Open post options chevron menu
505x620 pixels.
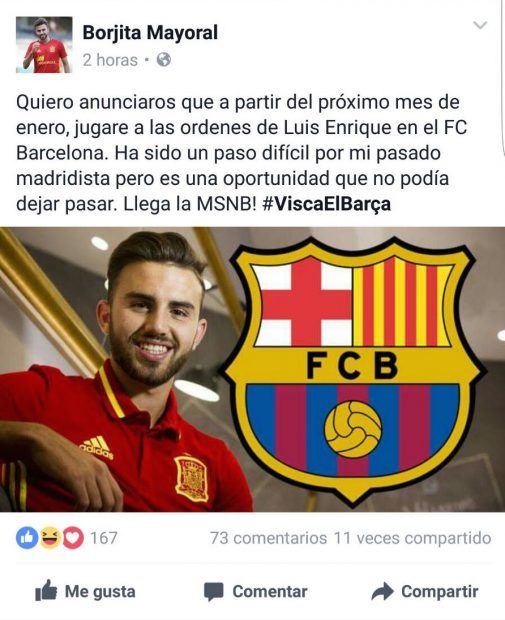click(480, 25)
